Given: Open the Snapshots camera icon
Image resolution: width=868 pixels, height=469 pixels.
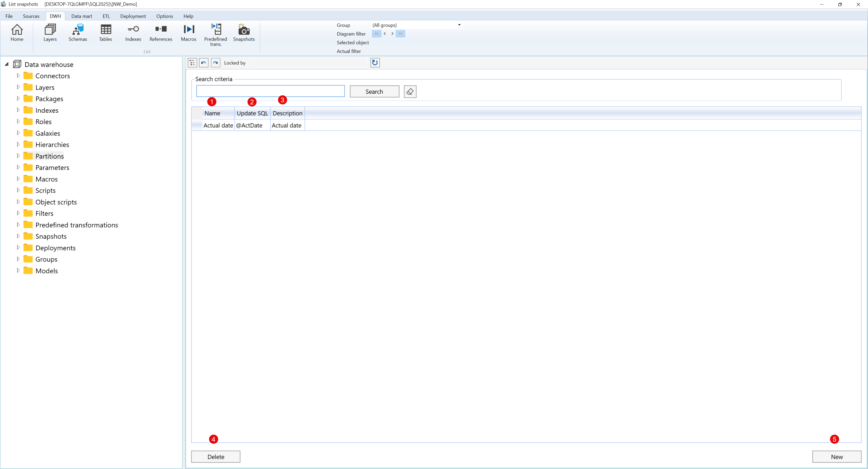Looking at the screenshot, I should [x=244, y=32].
